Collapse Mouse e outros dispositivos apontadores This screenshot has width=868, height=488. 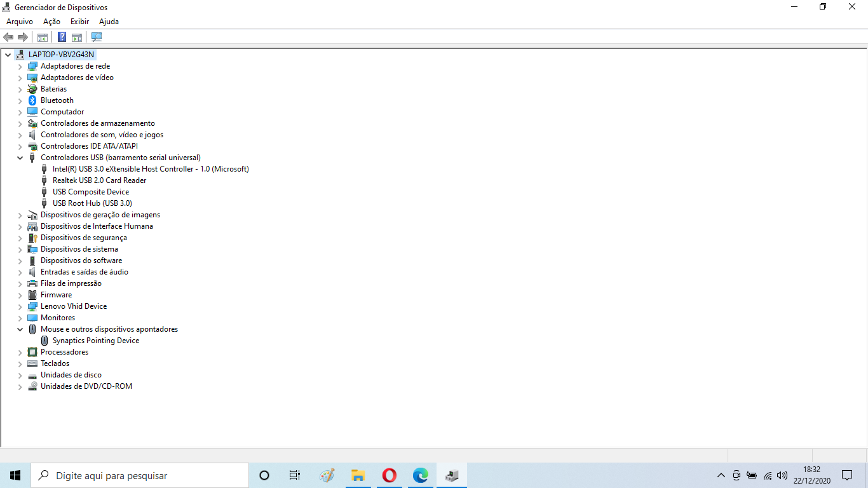20,329
